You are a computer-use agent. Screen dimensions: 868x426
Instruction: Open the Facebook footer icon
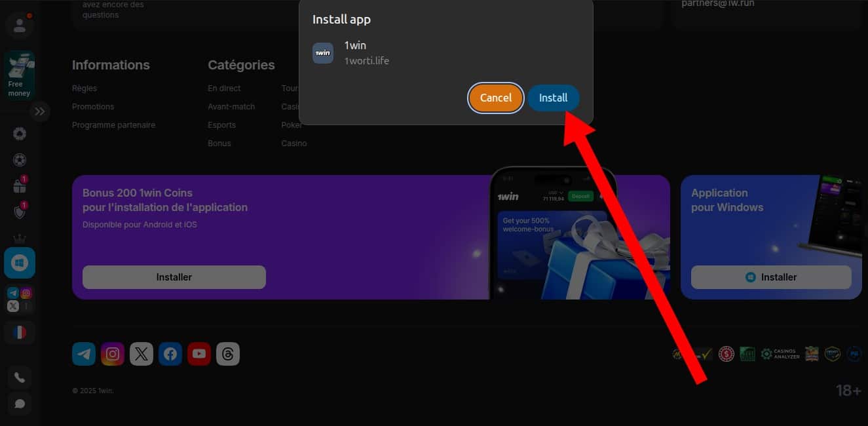pyautogui.click(x=170, y=354)
